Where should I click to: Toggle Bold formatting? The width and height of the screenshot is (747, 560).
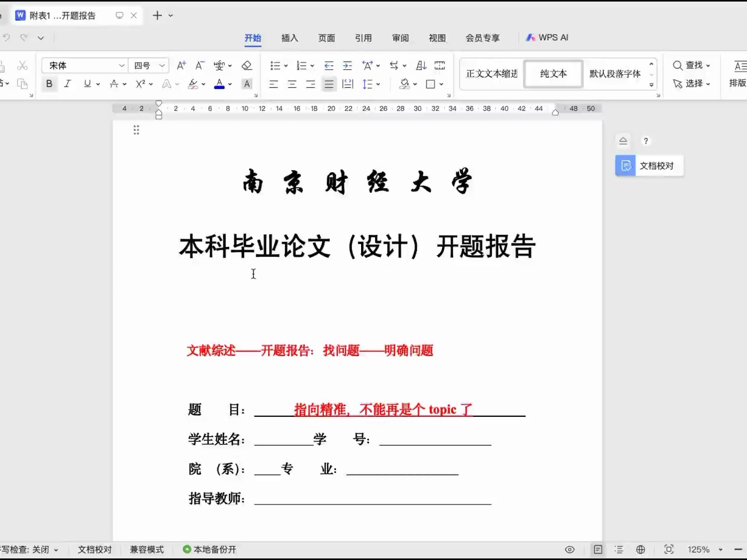(x=49, y=84)
